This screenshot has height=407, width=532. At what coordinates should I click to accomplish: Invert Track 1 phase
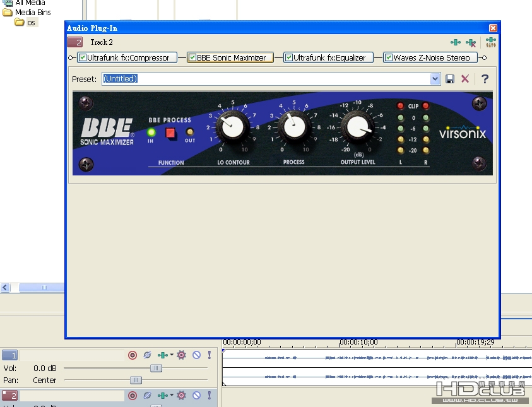(x=147, y=355)
